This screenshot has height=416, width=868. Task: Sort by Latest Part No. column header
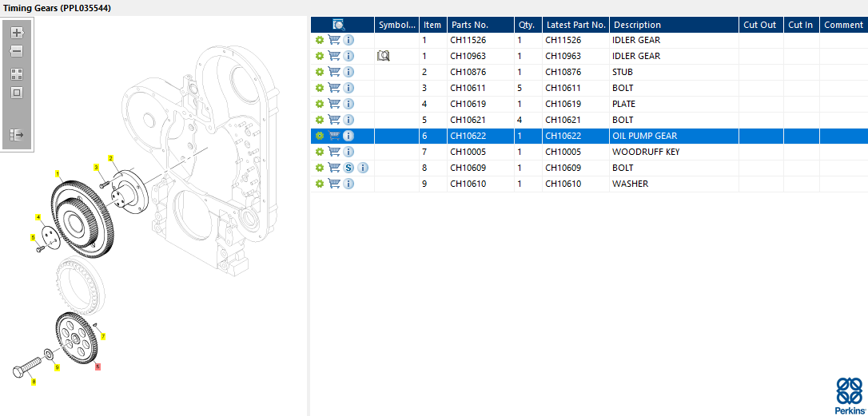[575, 25]
